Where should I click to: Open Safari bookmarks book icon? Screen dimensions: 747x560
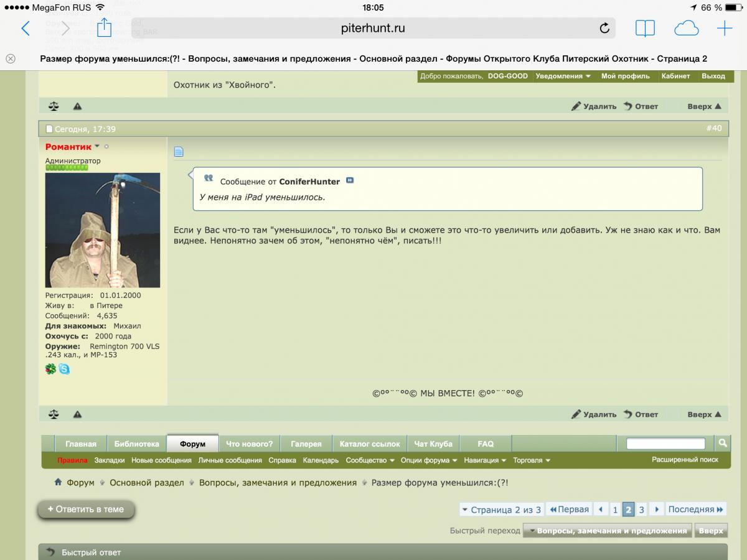[x=645, y=28]
